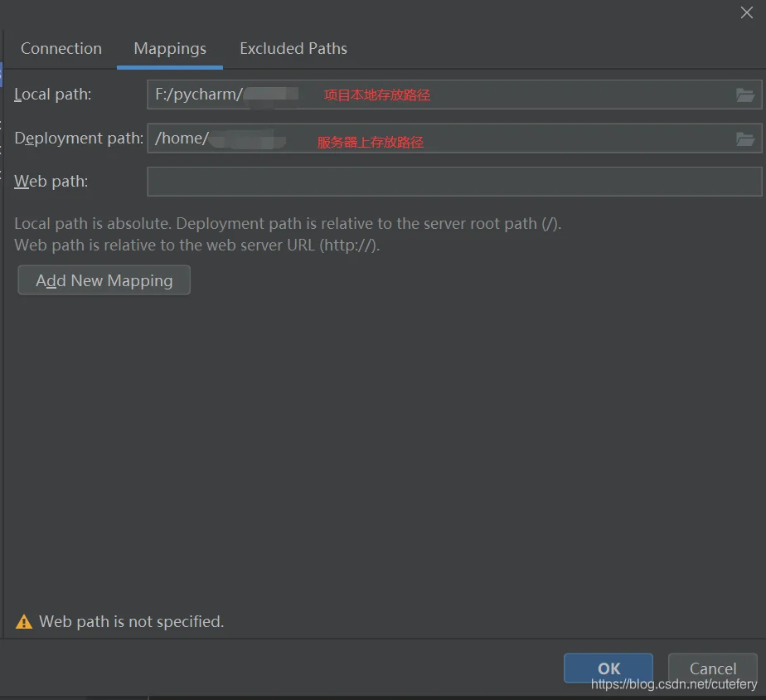766x700 pixels.
Task: Click the Web path label
Action: [51, 182]
